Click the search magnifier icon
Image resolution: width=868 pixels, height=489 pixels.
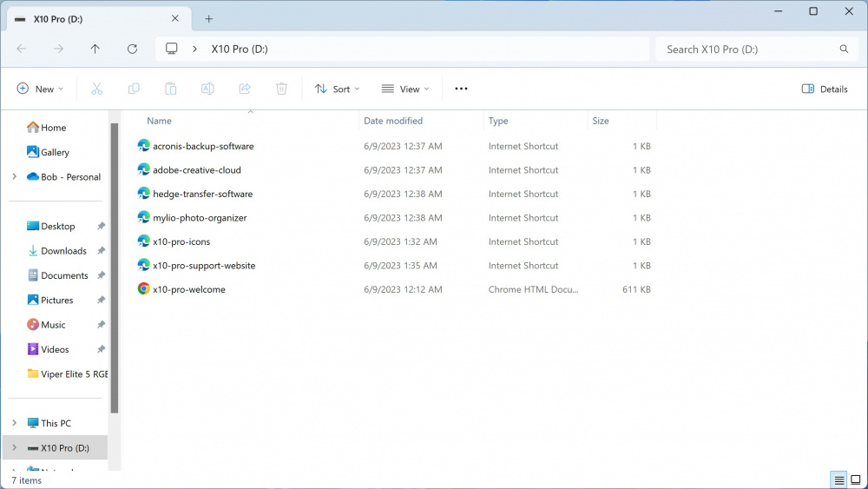844,49
